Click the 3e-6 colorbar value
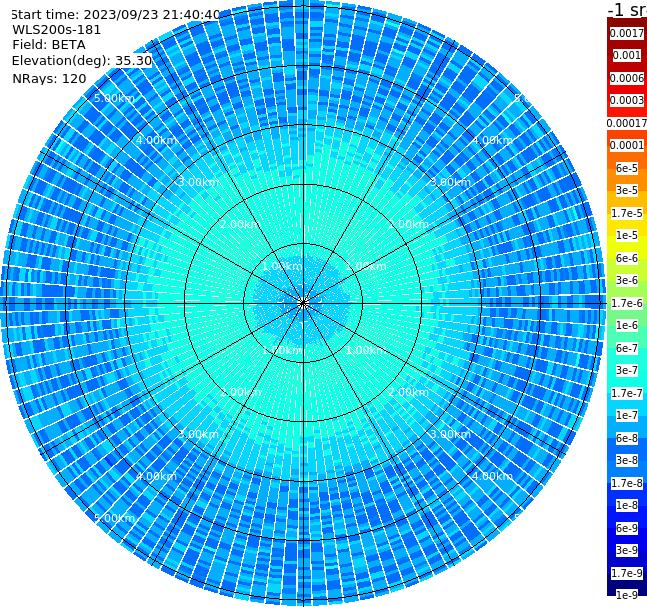The image size is (647, 607). click(x=627, y=280)
